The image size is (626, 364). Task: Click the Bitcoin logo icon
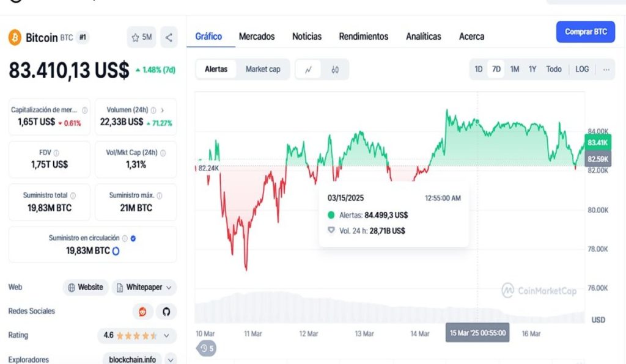click(x=14, y=37)
